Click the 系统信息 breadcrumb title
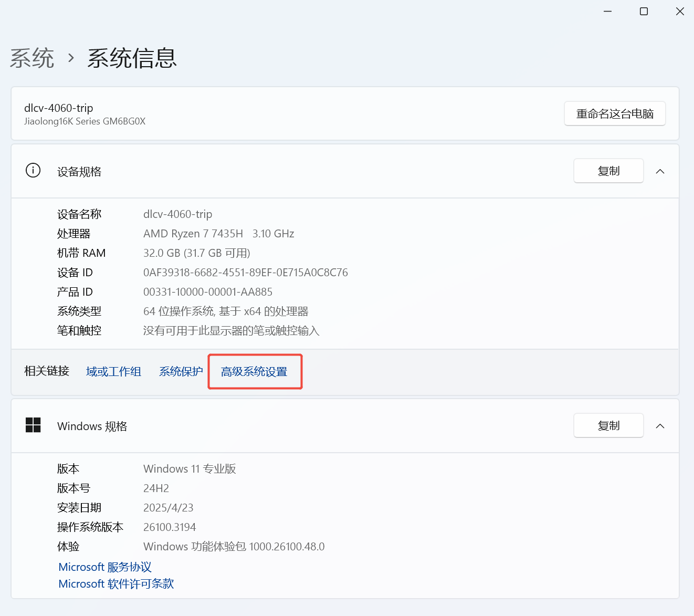The width and height of the screenshot is (694, 616). click(x=132, y=58)
